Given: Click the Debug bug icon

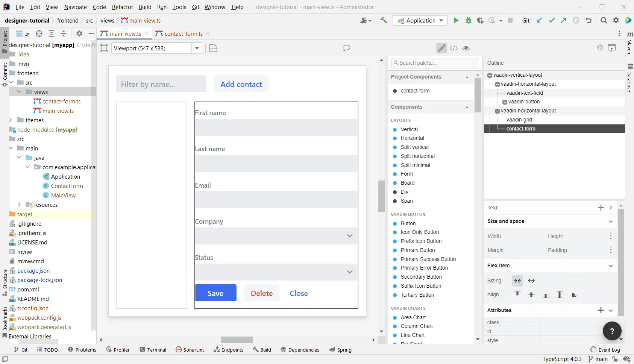Looking at the screenshot, I should [x=468, y=21].
